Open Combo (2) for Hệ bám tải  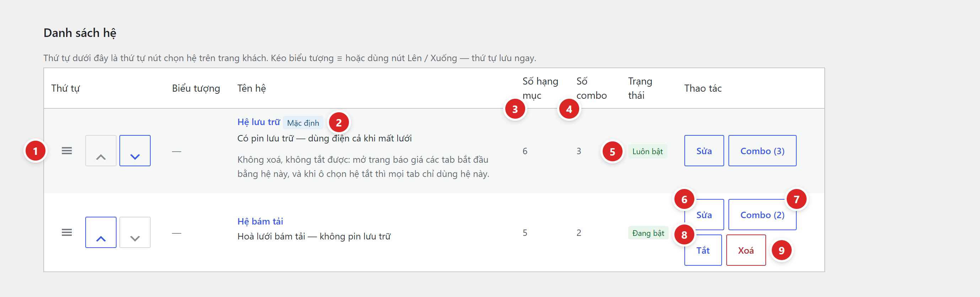tap(763, 215)
